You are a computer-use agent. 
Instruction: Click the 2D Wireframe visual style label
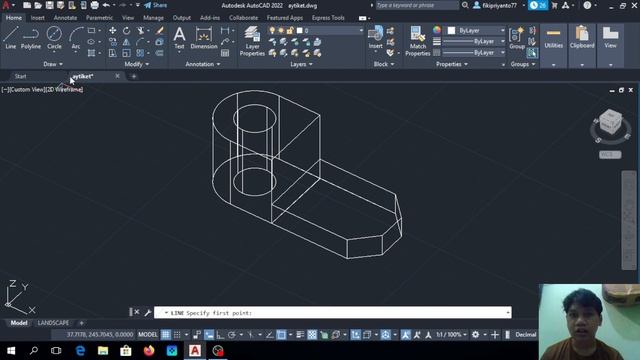(64, 89)
